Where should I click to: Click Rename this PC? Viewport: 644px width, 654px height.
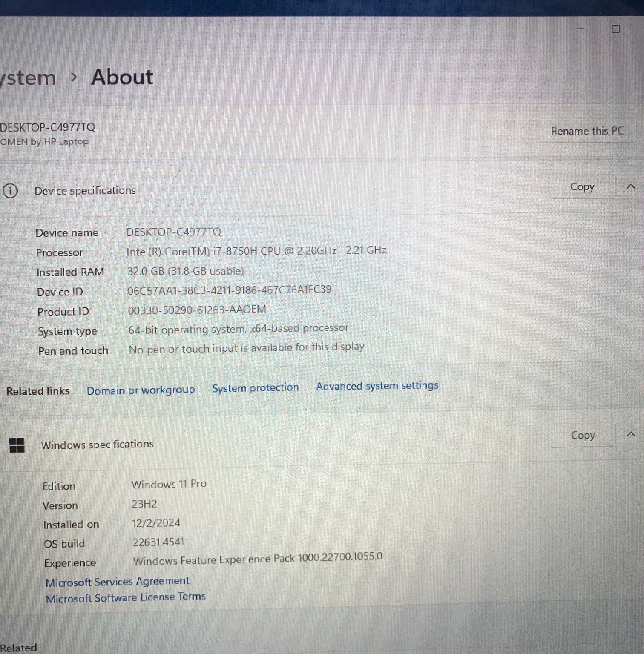click(x=587, y=131)
